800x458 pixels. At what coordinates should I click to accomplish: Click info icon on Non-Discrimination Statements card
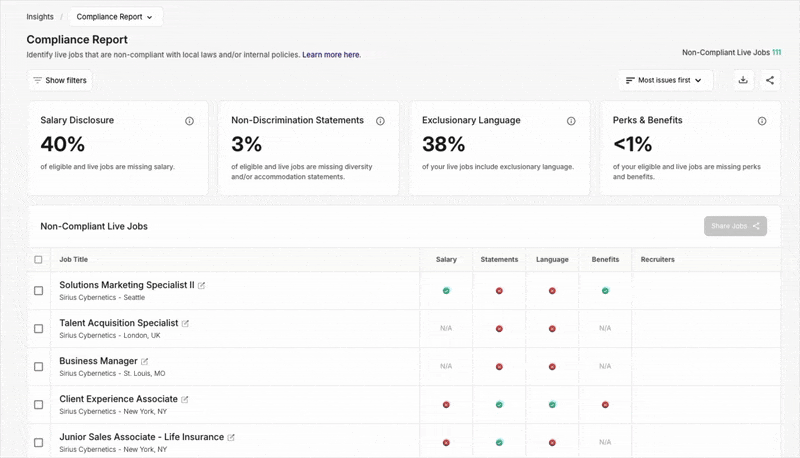pyautogui.click(x=380, y=121)
